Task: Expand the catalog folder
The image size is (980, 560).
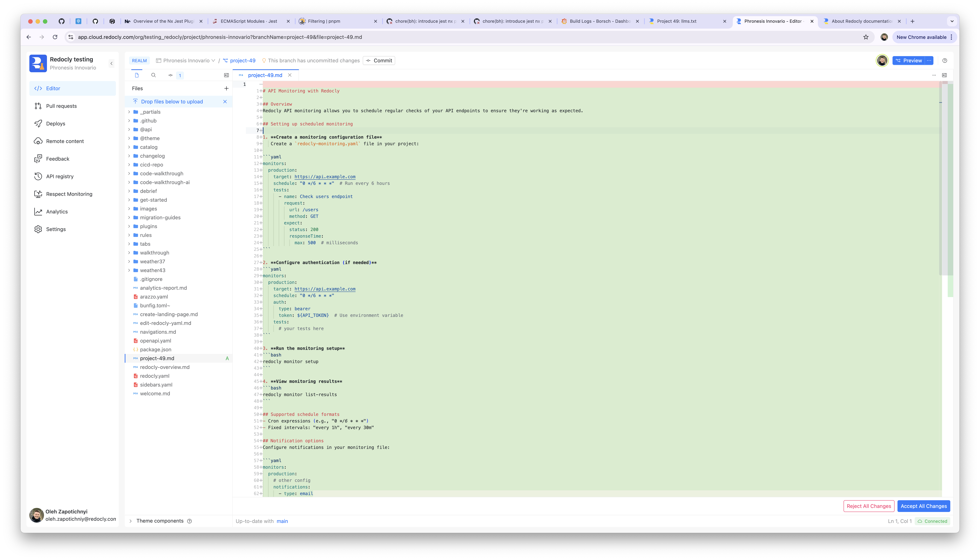Action: (x=129, y=147)
